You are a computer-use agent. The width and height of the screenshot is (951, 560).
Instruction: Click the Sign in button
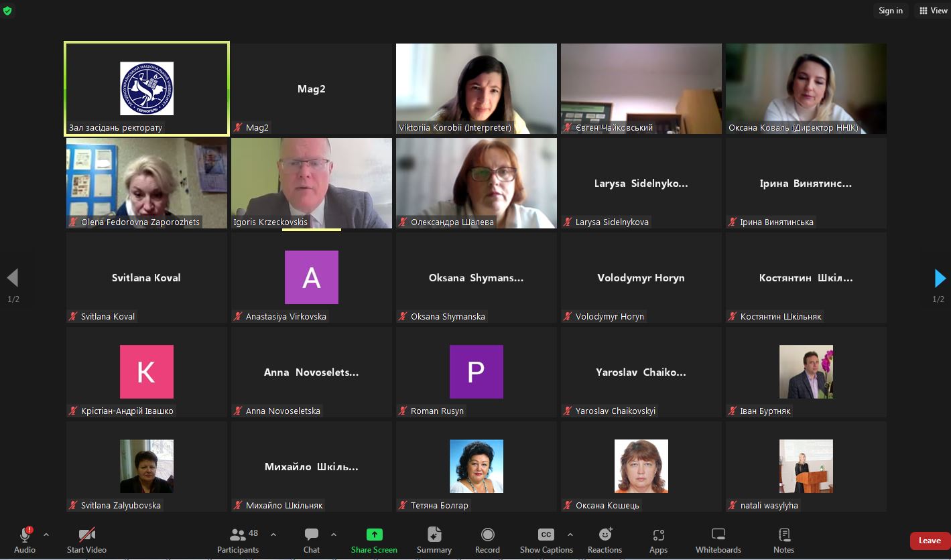click(x=890, y=11)
